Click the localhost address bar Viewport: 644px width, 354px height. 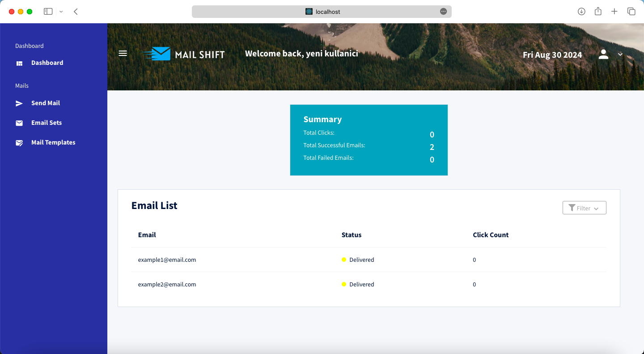(x=322, y=11)
